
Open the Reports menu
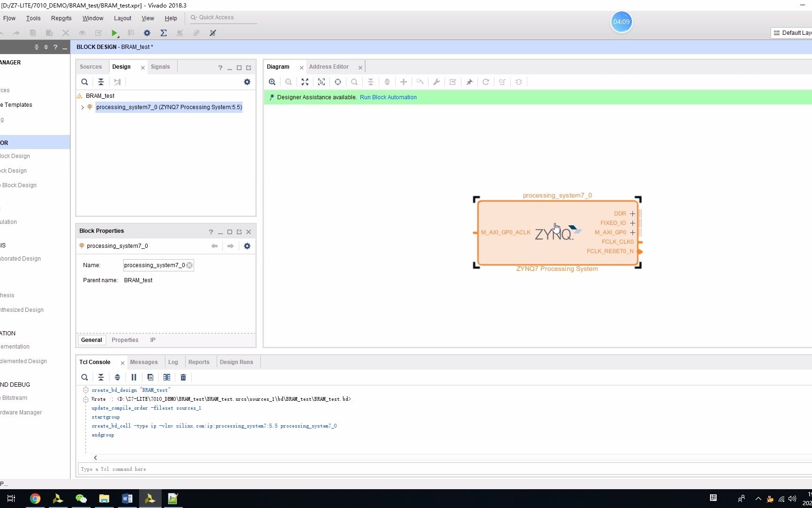(x=62, y=18)
